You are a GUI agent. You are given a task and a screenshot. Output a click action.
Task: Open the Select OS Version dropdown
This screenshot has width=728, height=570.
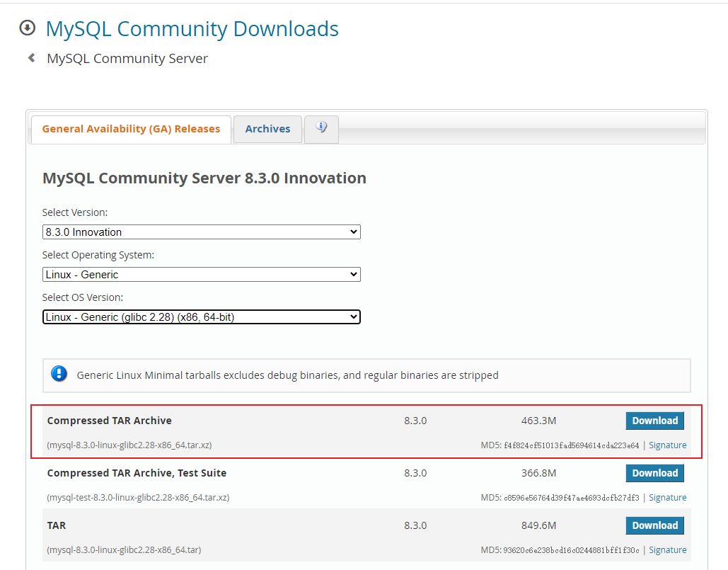pyautogui.click(x=202, y=317)
